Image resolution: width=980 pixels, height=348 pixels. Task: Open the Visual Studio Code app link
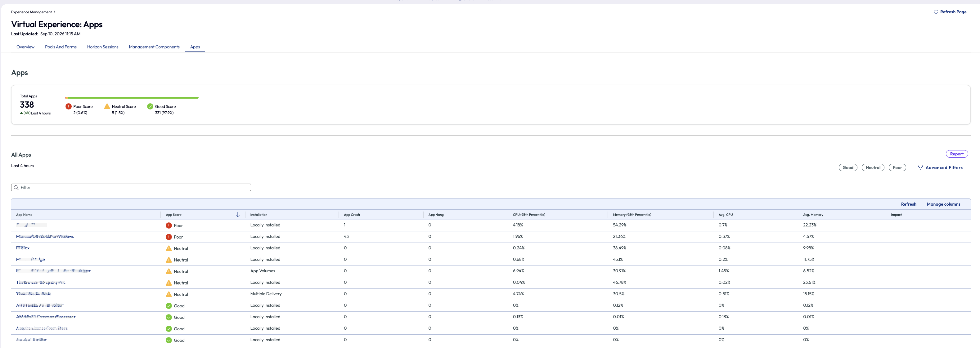pos(34,294)
